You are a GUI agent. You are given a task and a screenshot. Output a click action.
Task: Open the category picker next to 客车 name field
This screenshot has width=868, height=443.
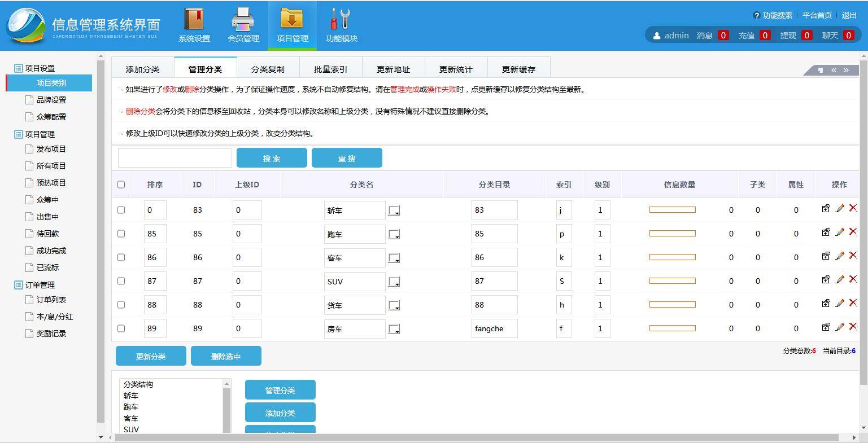pos(394,258)
